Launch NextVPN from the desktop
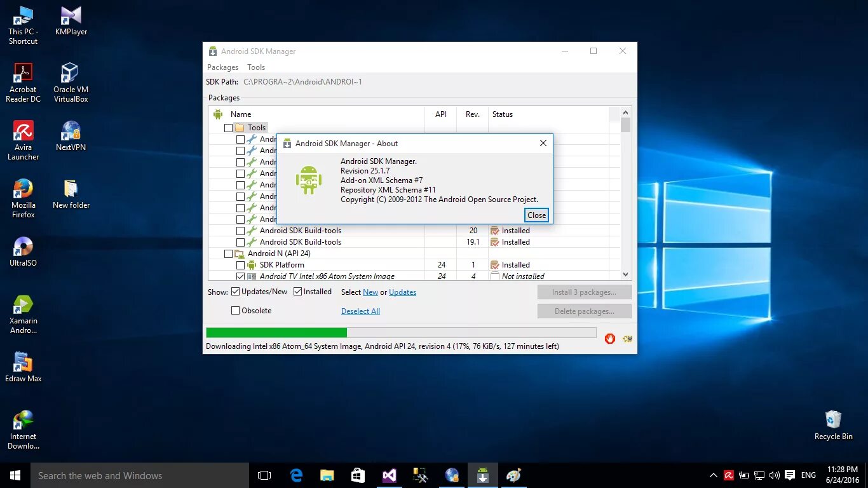The height and width of the screenshot is (488, 868). click(71, 137)
